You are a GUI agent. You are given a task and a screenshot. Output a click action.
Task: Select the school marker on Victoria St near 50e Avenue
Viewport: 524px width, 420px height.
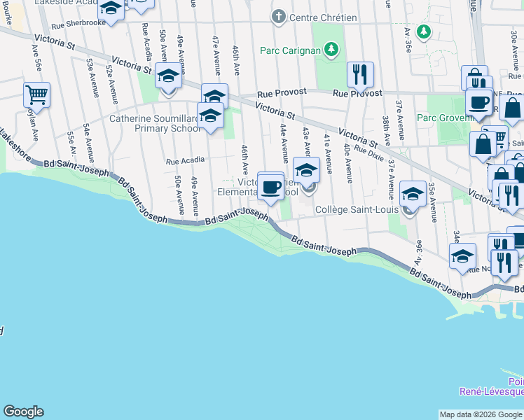tap(168, 78)
